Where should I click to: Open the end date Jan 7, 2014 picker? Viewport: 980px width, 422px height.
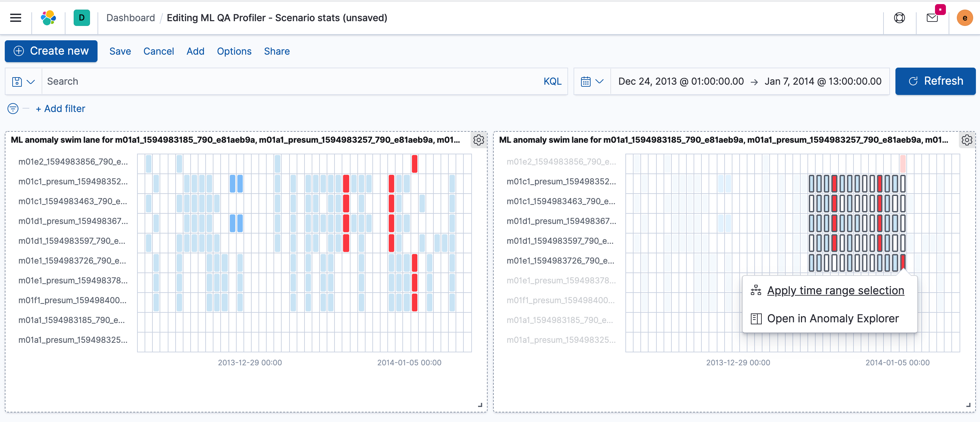coord(822,82)
